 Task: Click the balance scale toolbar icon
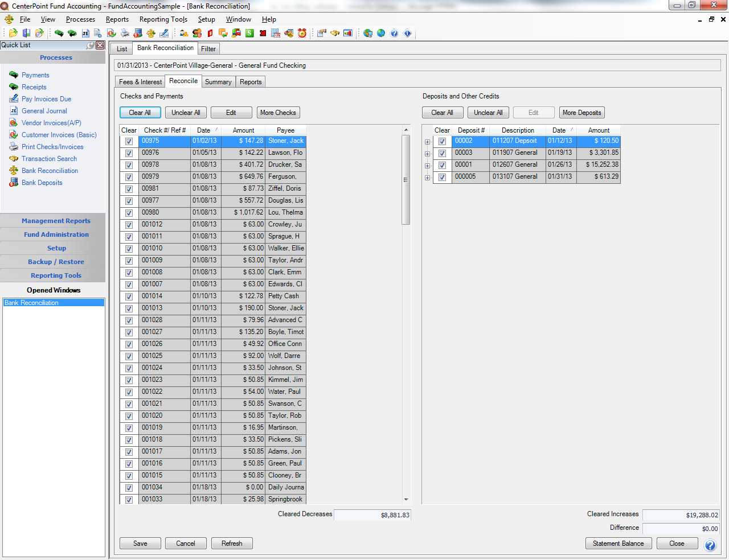[x=151, y=34]
